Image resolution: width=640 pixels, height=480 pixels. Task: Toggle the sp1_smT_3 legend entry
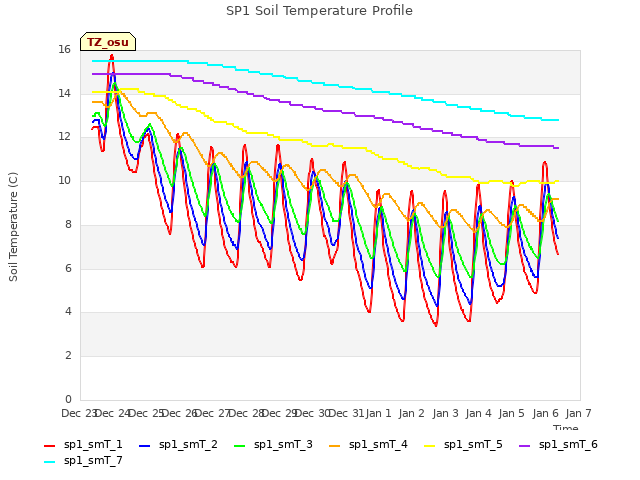(273, 444)
